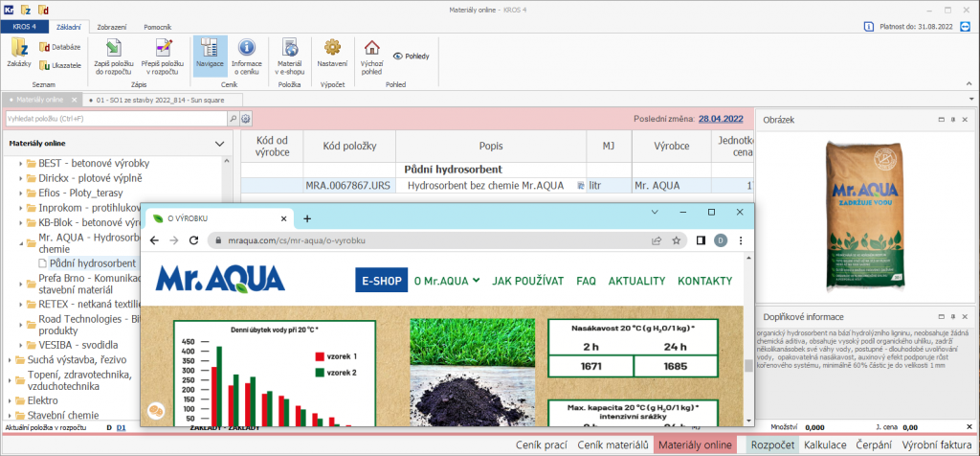Expand VESIBA - svodidla folder

[20, 345]
